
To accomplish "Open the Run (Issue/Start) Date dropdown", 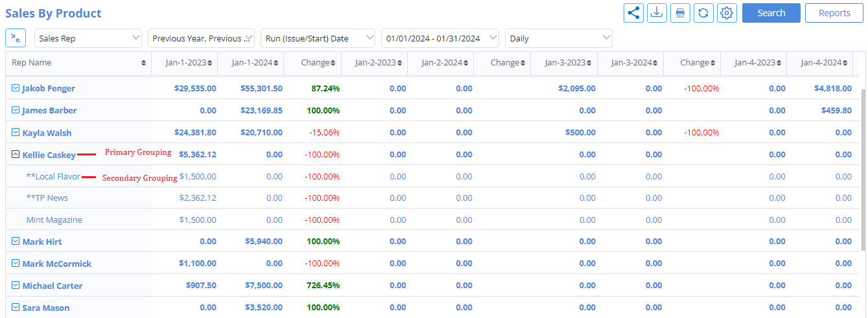I will [318, 38].
